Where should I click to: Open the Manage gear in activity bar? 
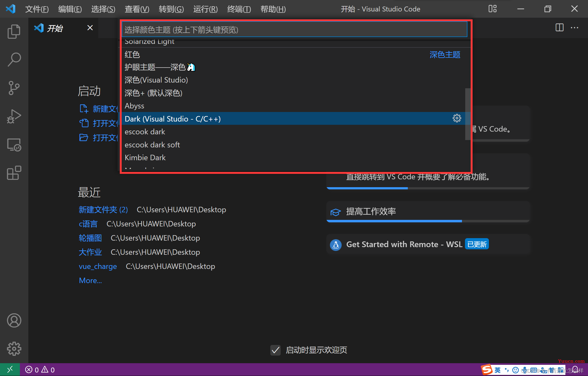point(14,349)
